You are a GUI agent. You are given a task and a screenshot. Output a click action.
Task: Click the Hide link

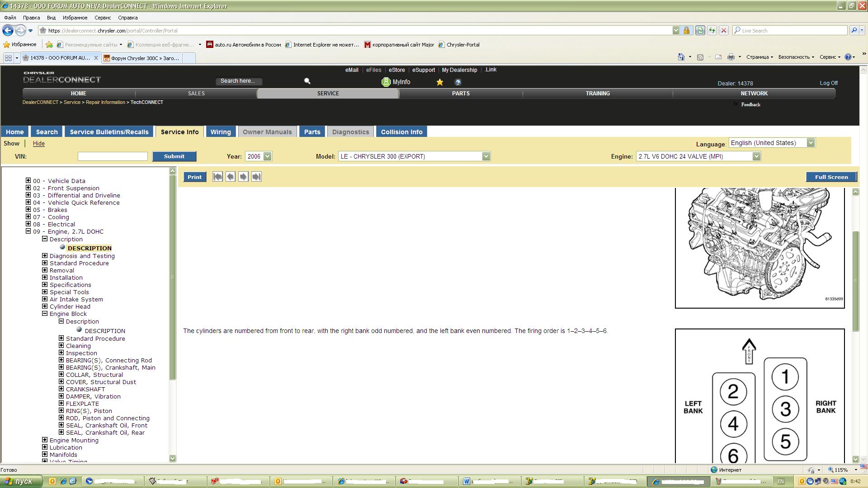click(x=39, y=143)
